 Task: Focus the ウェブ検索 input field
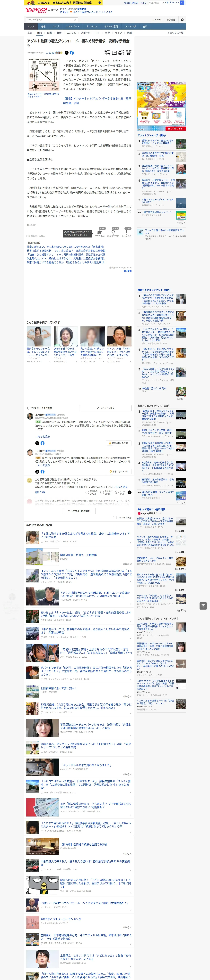click(x=155, y=3)
